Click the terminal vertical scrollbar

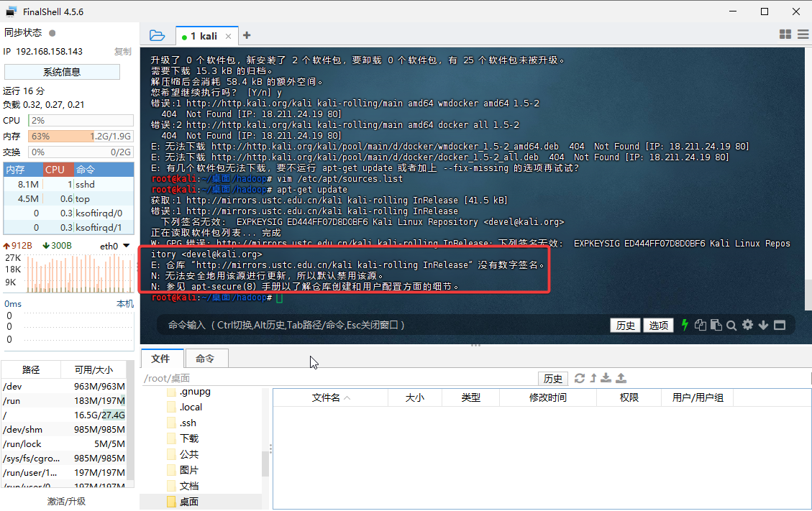pos(808,294)
